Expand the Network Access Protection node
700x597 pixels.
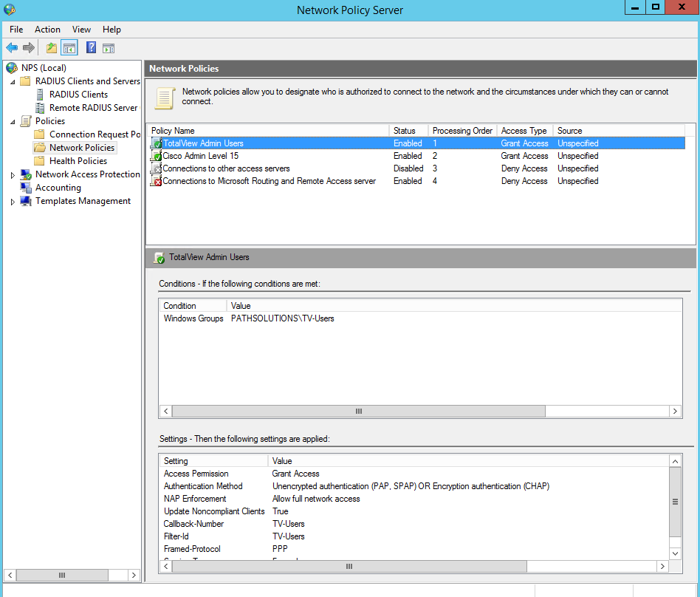tap(13, 175)
